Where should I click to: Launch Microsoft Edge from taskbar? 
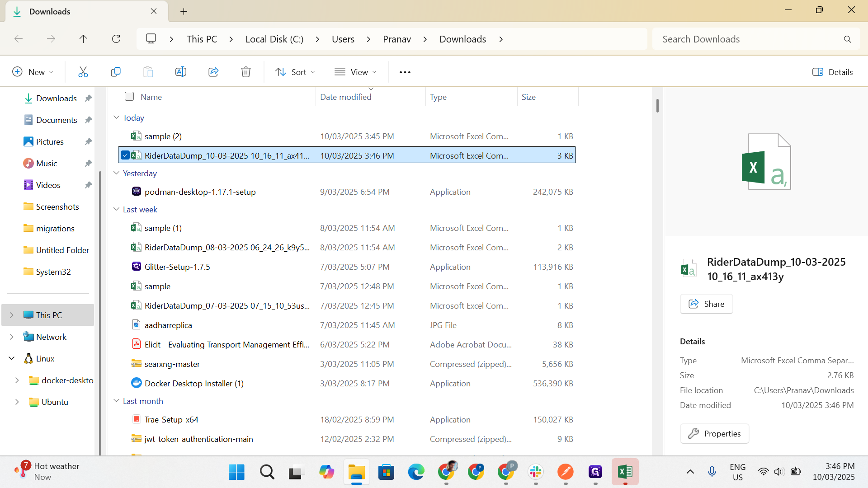(x=416, y=472)
